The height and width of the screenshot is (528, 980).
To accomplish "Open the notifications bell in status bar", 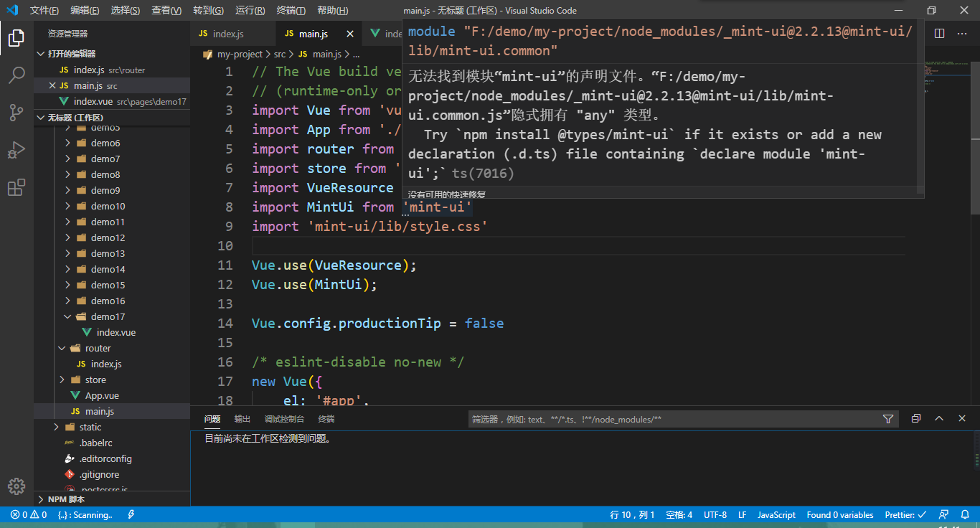I will click(x=964, y=514).
